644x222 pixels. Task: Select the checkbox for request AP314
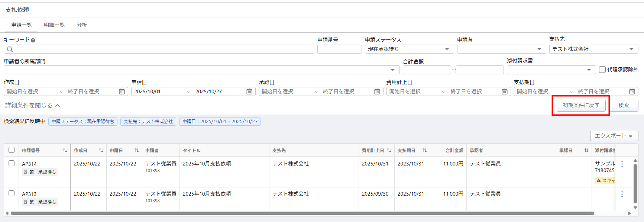pyautogui.click(x=12, y=163)
